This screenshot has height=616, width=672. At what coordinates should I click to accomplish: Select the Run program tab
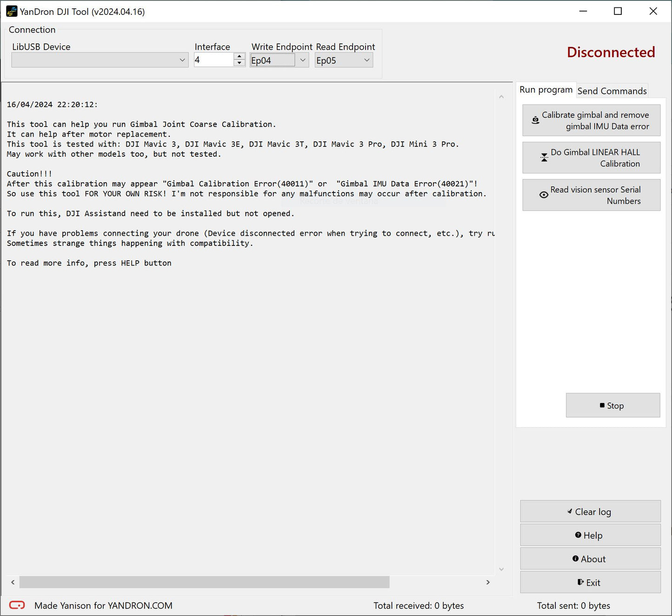(x=546, y=90)
